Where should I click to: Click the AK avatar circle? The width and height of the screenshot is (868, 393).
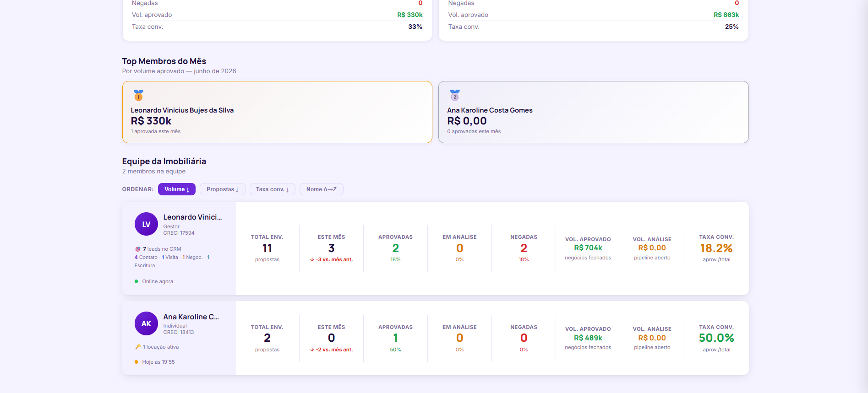tap(146, 323)
